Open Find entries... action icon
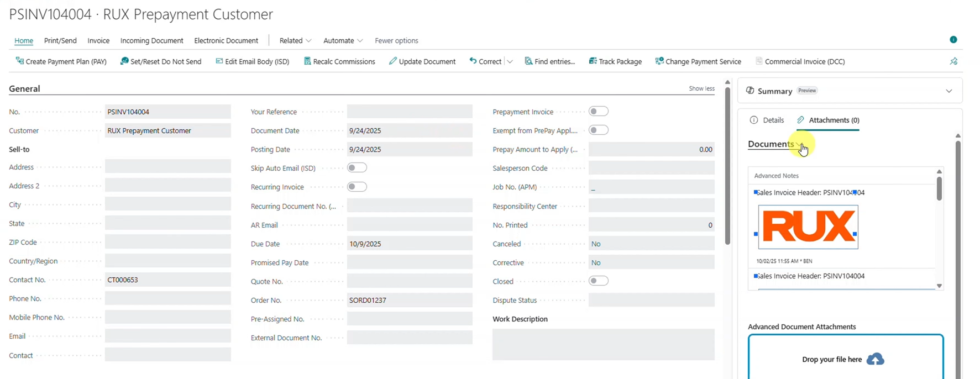The image size is (980, 379). (x=528, y=61)
